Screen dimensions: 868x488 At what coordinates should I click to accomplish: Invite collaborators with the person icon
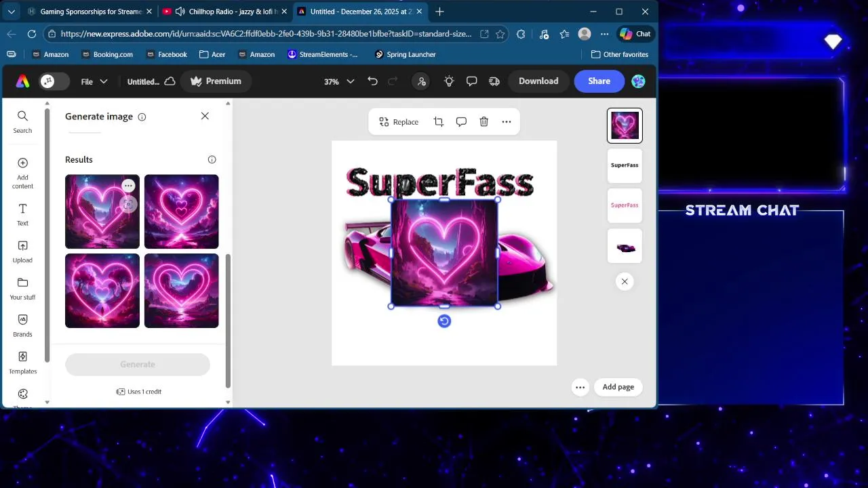click(422, 81)
